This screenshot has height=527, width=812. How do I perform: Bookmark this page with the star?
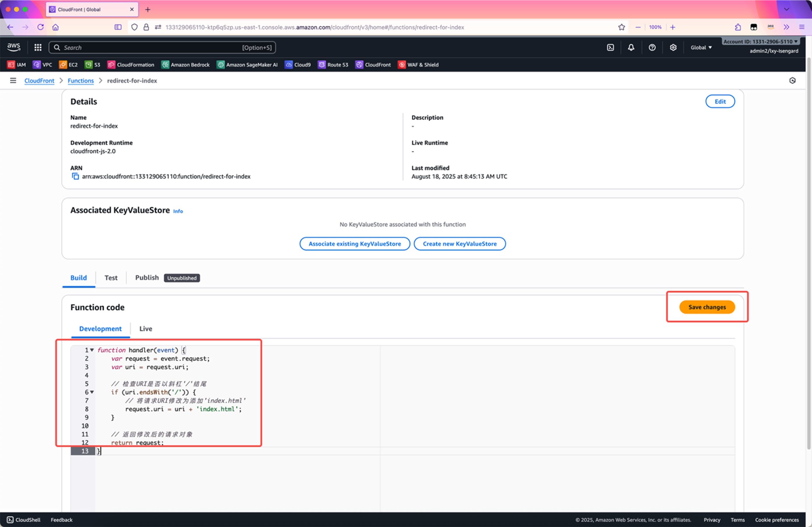point(621,27)
